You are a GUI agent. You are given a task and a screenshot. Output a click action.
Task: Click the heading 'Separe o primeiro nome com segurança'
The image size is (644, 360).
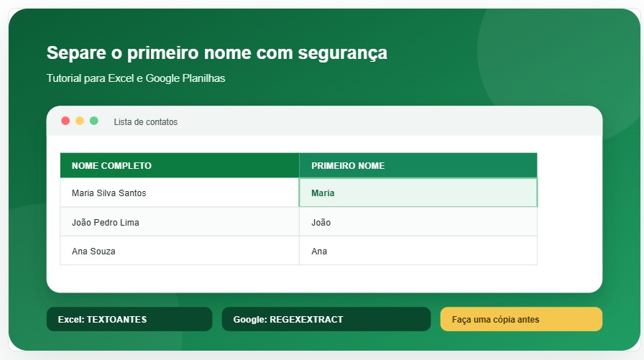pos(217,53)
